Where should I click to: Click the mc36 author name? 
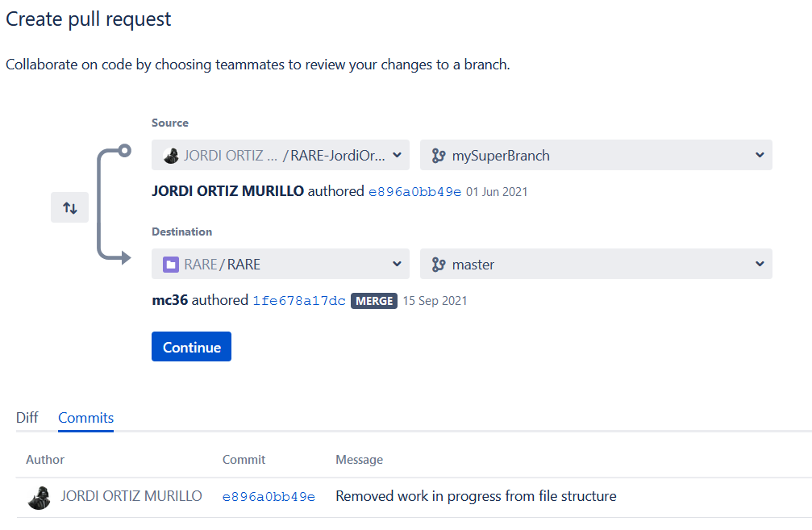(x=169, y=300)
